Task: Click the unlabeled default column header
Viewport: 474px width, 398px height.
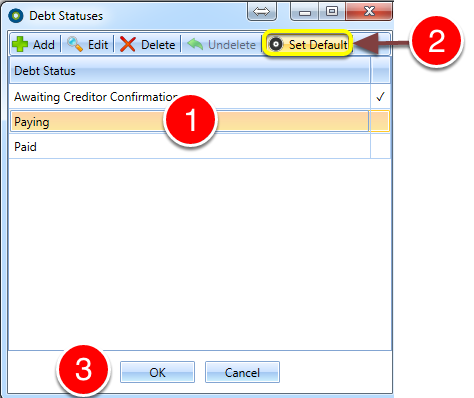Action: pos(380,70)
